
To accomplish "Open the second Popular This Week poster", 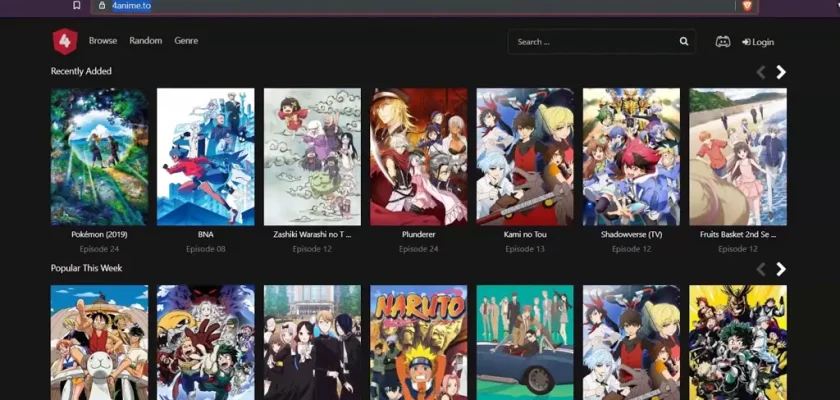I will pos(206,343).
